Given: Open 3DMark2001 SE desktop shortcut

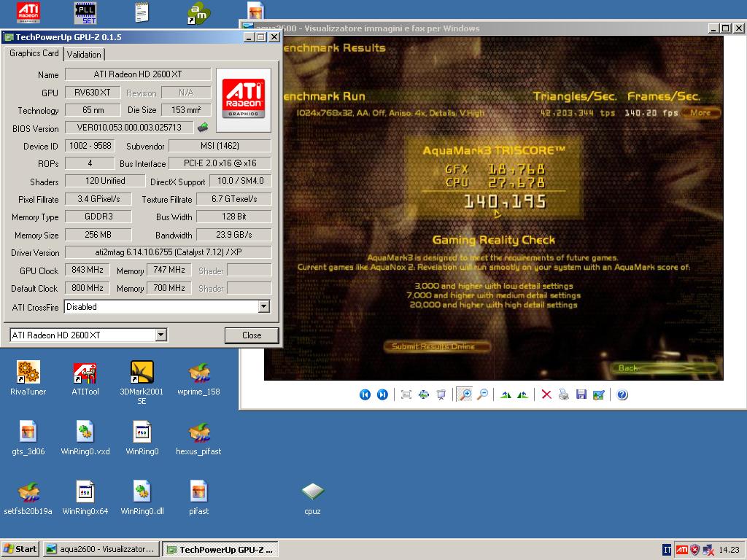Looking at the screenshot, I should [x=142, y=383].
